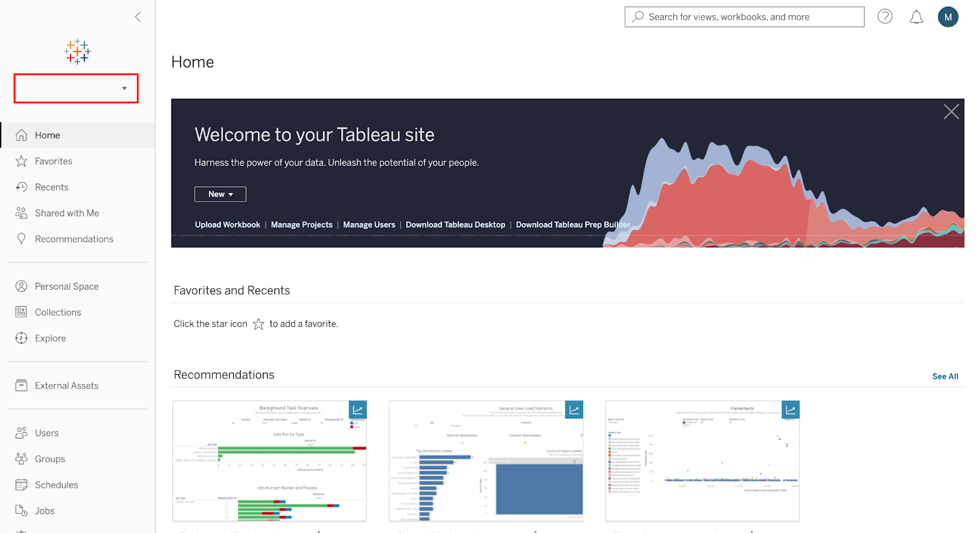The image size is (980, 533).
Task: Open notifications bell
Action: click(916, 17)
